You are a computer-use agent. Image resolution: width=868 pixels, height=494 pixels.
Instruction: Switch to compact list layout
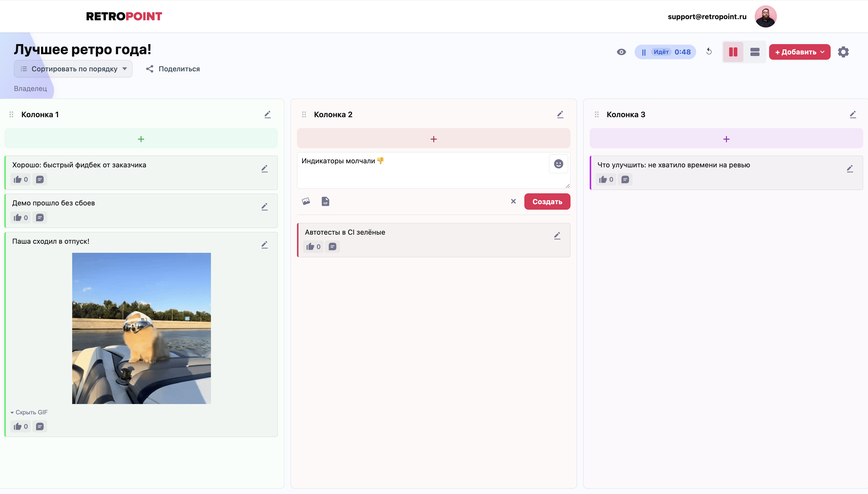tap(755, 52)
